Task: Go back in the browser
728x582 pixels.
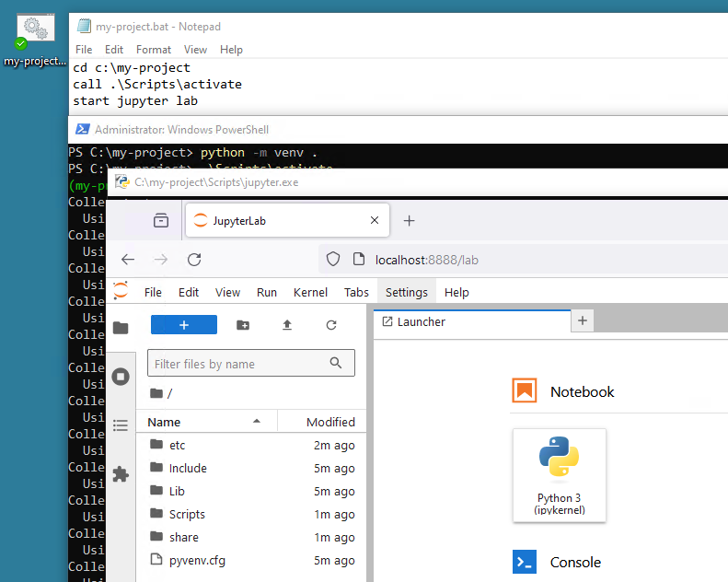Action: 128,259
